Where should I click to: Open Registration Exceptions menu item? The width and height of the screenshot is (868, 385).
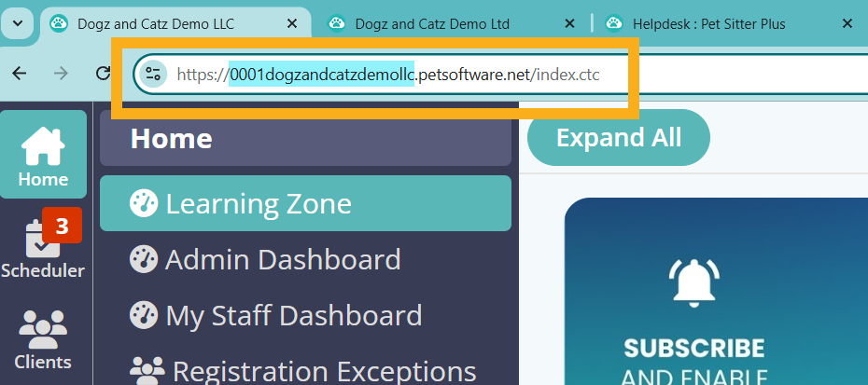point(305,371)
